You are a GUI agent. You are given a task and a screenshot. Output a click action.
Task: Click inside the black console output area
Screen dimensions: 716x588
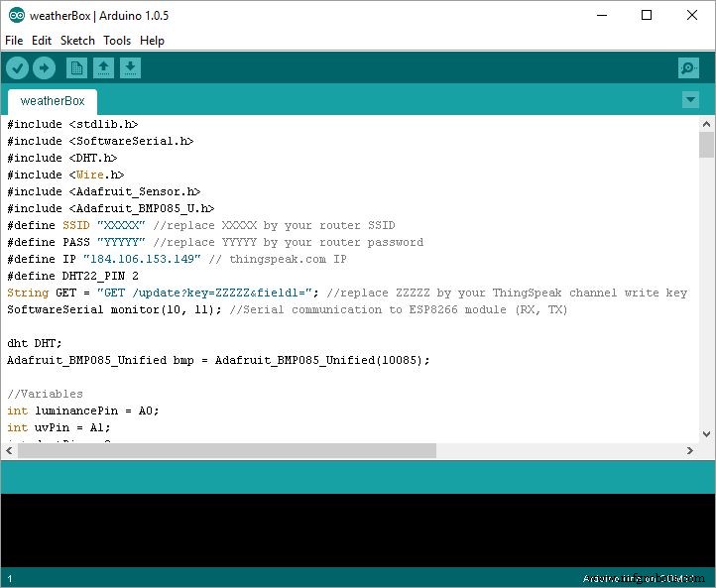pyautogui.click(x=357, y=530)
